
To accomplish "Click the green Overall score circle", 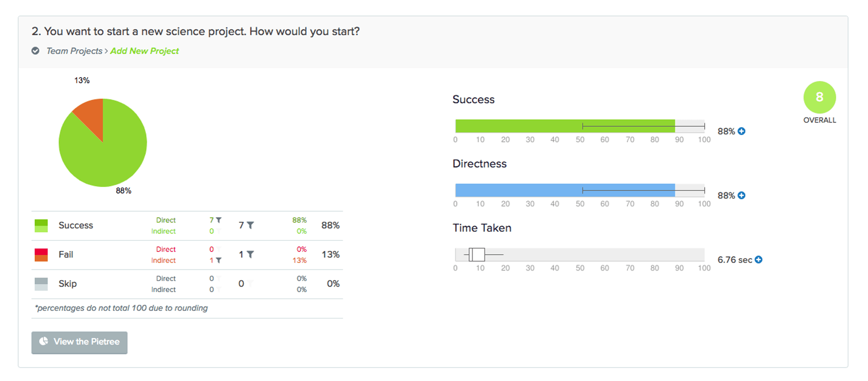I will tap(819, 97).
